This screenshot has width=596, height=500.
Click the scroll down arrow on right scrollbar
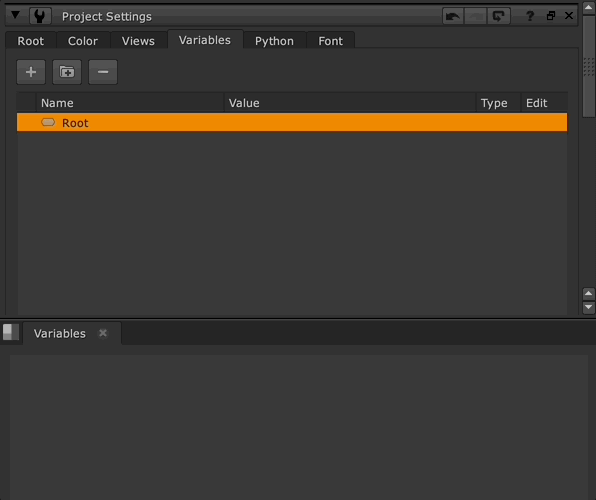(588, 307)
